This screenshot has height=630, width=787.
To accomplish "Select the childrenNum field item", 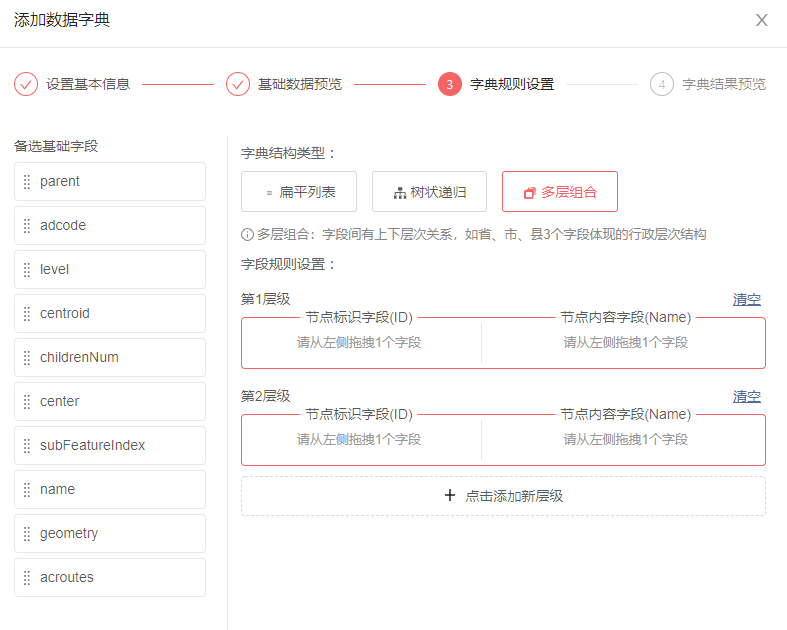I will click(x=110, y=358).
